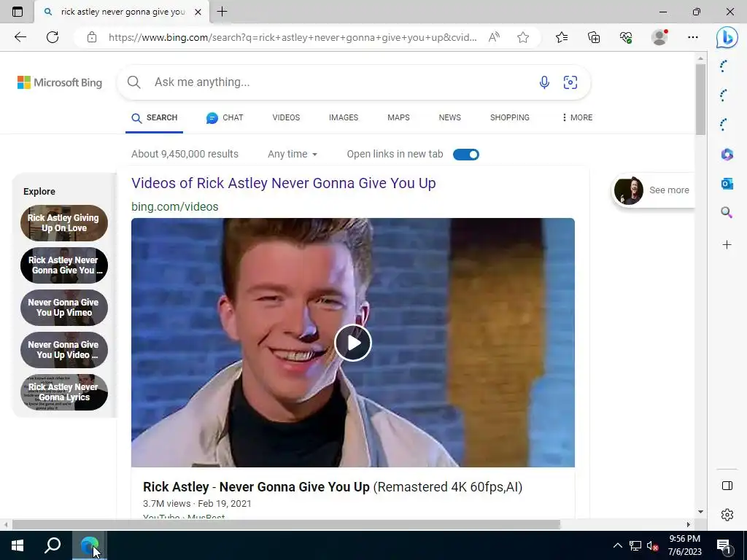Screen dimensions: 747x560
Task: Add this page to favorites with star icon
Action: click(x=523, y=37)
